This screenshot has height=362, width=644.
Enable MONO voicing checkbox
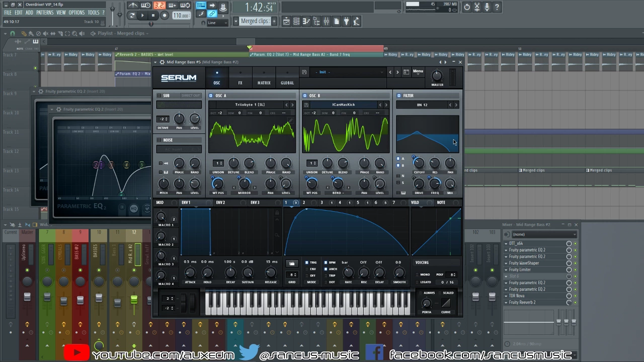417,275
